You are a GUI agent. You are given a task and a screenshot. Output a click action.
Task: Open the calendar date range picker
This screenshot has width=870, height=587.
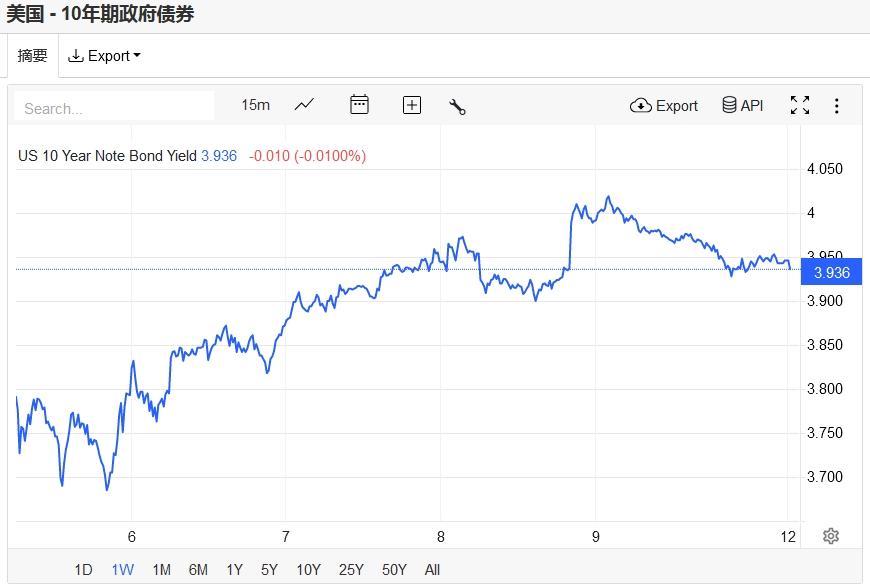tap(359, 105)
